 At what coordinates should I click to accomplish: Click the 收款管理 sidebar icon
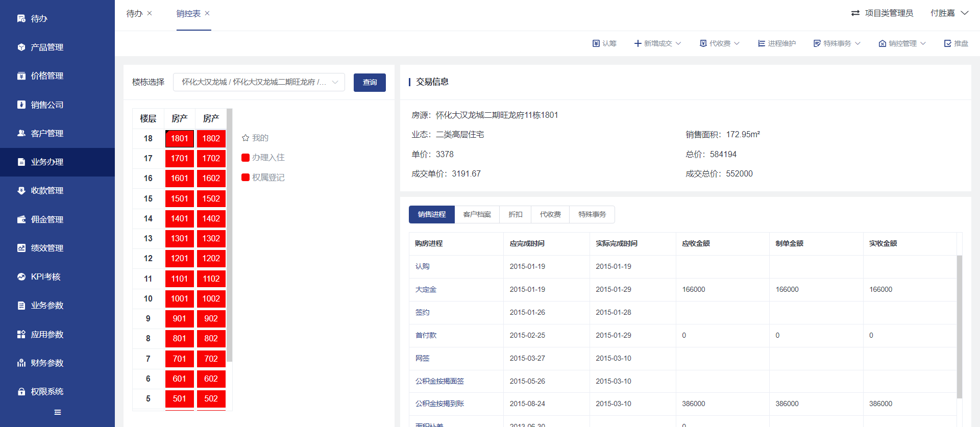click(x=21, y=190)
